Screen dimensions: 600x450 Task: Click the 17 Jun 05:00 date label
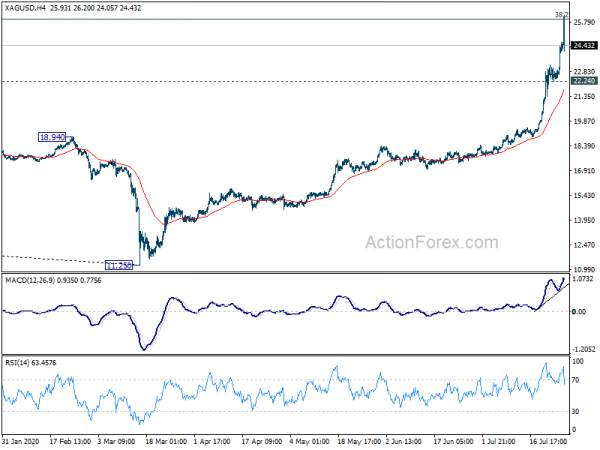click(454, 441)
